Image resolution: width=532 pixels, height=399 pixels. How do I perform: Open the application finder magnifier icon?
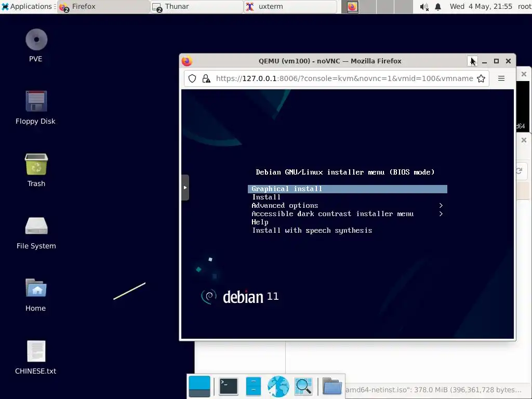[303, 387]
